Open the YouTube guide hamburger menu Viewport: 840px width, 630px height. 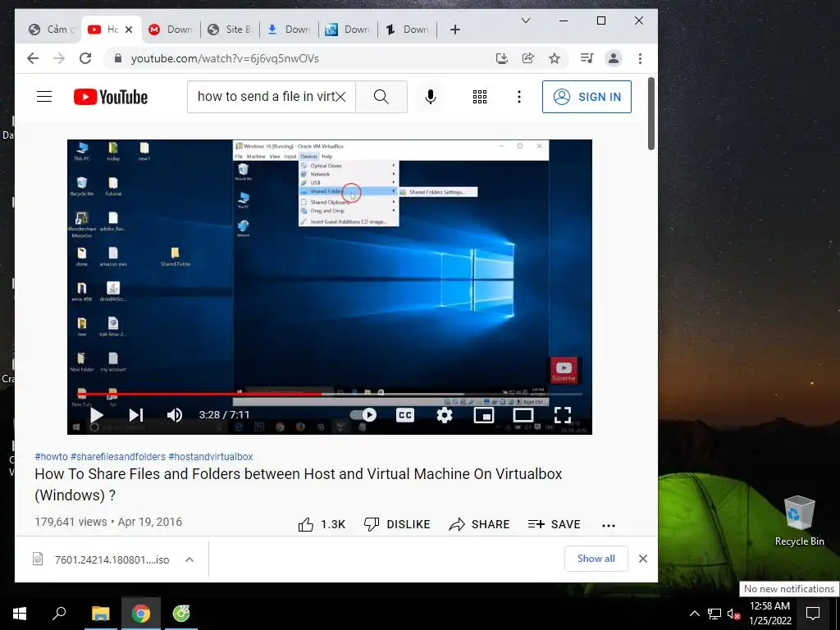(x=44, y=97)
